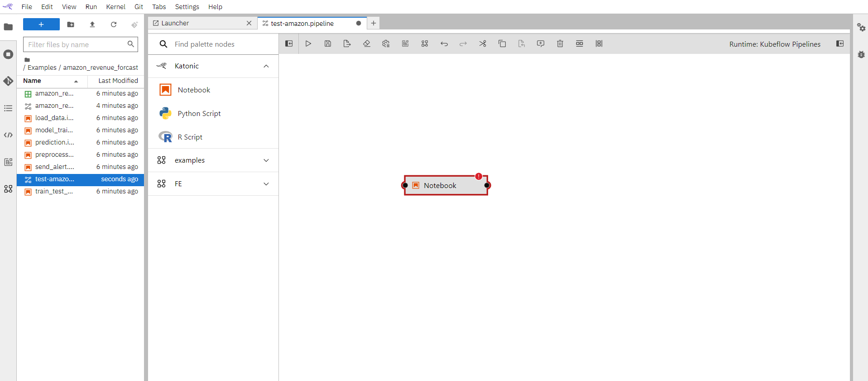Collapse the Katonic palette category
This screenshot has height=381, width=868.
click(x=266, y=66)
